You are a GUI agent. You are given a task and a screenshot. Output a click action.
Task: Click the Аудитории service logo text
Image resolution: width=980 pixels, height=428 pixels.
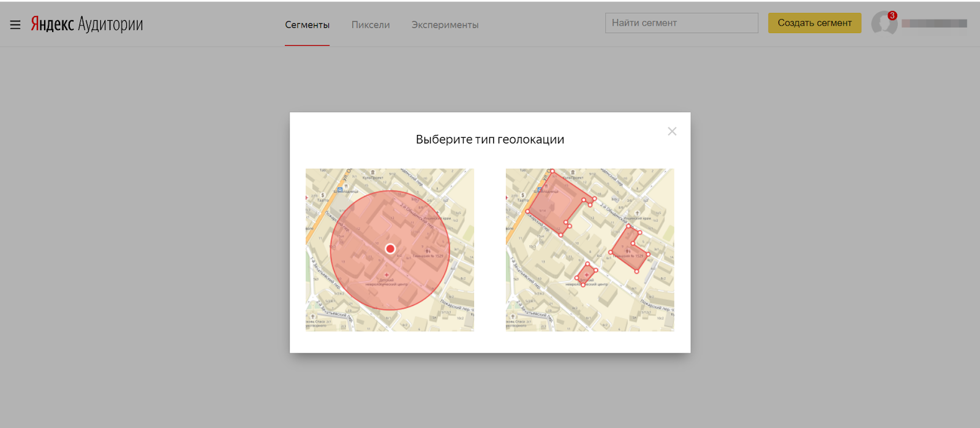point(110,24)
